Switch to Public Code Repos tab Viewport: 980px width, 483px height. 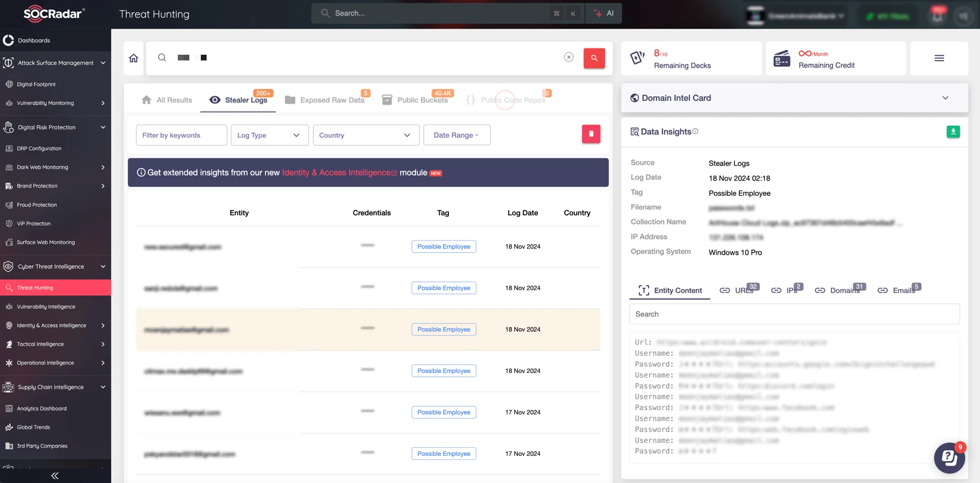[506, 100]
